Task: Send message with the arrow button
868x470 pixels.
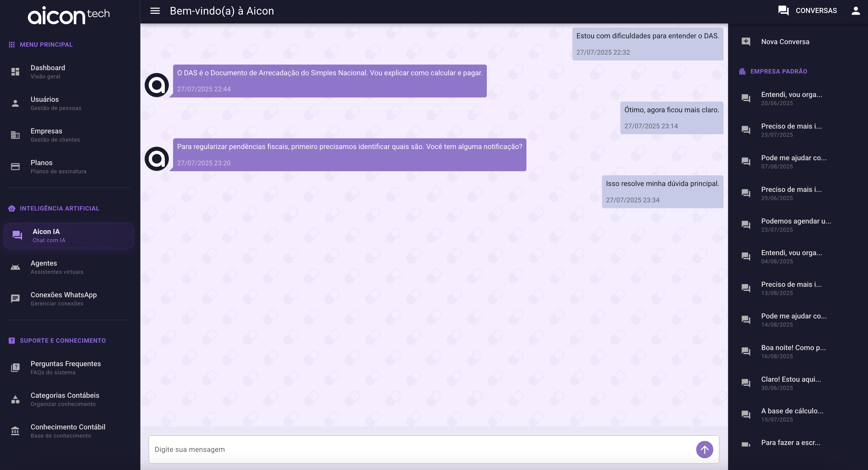Action: 704,449
